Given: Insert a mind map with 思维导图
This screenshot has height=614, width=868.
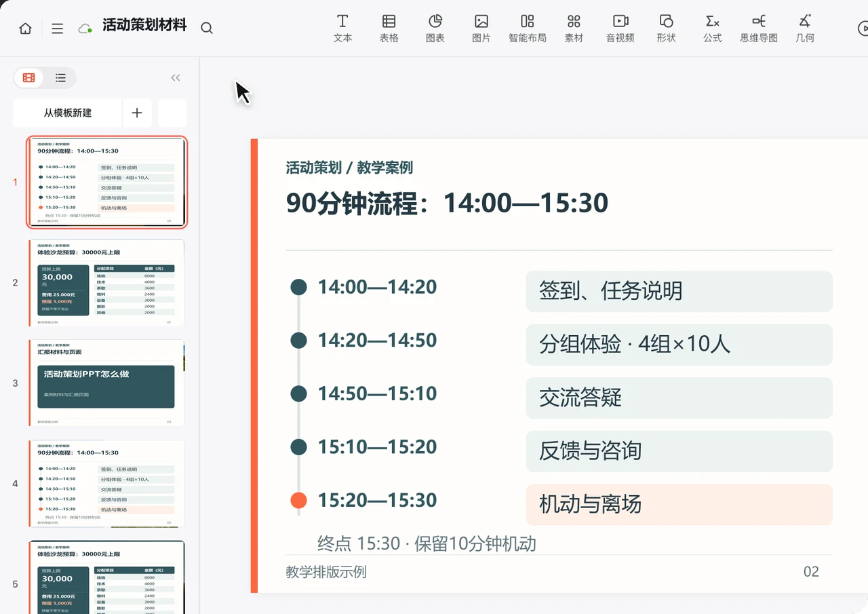Looking at the screenshot, I should [759, 28].
